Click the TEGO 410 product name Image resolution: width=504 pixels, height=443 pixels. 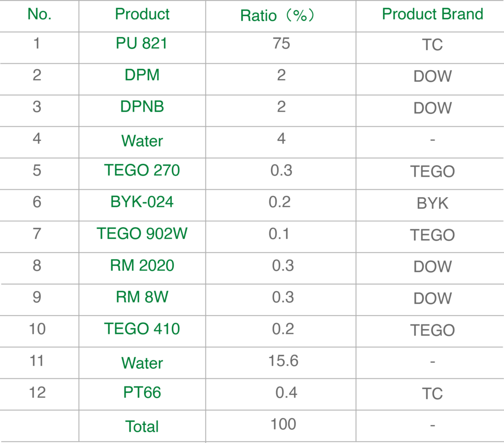point(142,328)
